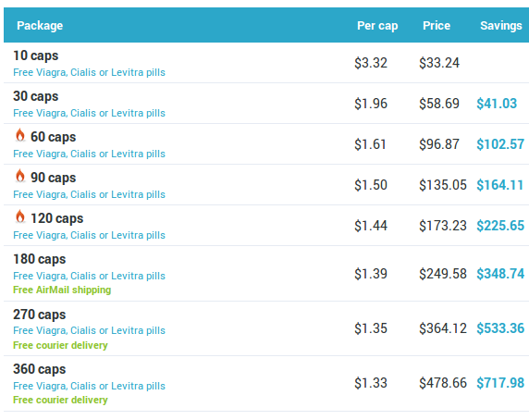The image size is (529, 420).
Task: Click the $41.03 savings amount
Action: click(x=497, y=104)
